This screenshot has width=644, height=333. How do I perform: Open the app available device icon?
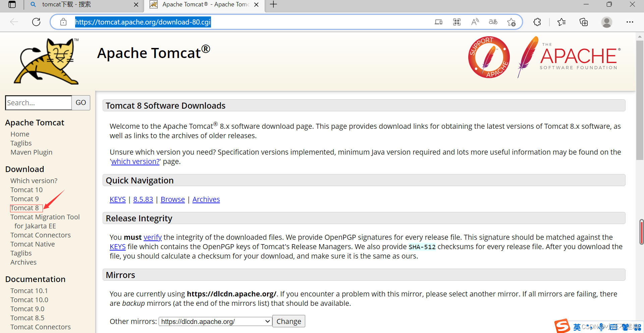pyautogui.click(x=438, y=22)
